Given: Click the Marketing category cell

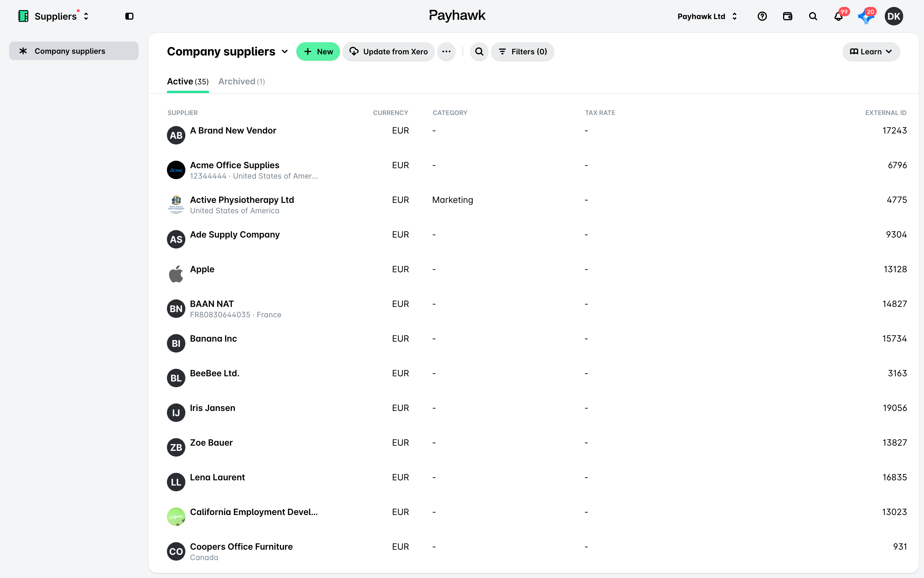Looking at the screenshot, I should [x=452, y=199].
